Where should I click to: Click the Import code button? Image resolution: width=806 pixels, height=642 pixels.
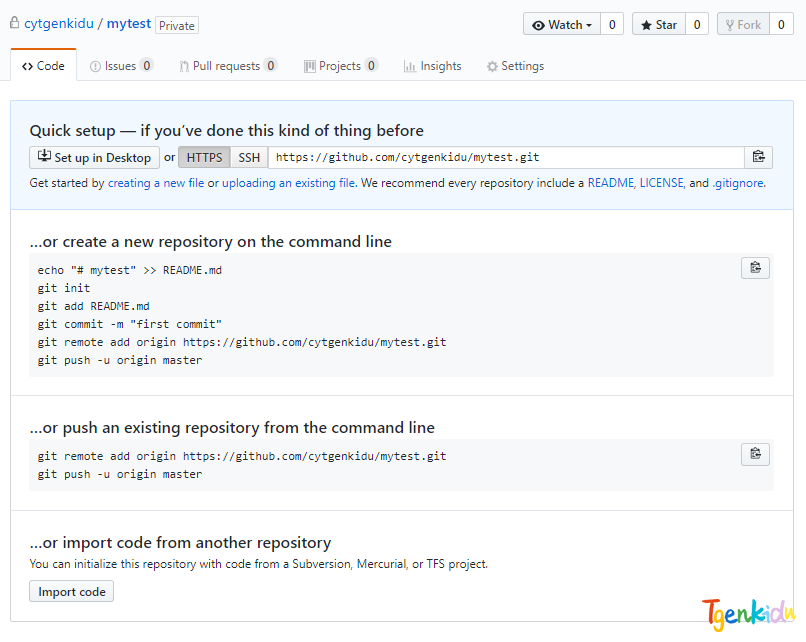pyautogui.click(x=71, y=591)
